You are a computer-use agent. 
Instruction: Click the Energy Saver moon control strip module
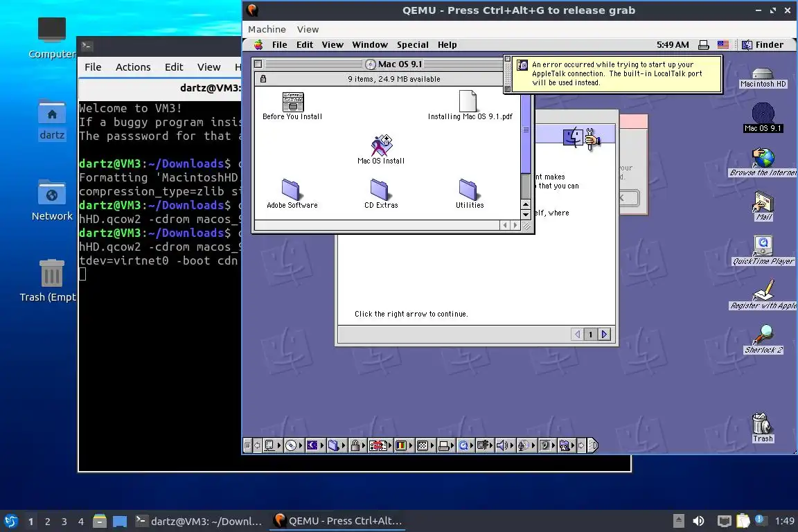point(314,445)
